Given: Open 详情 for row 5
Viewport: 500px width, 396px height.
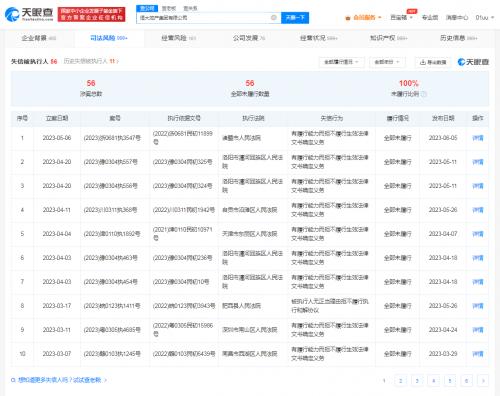Looking at the screenshot, I should click(478, 234).
